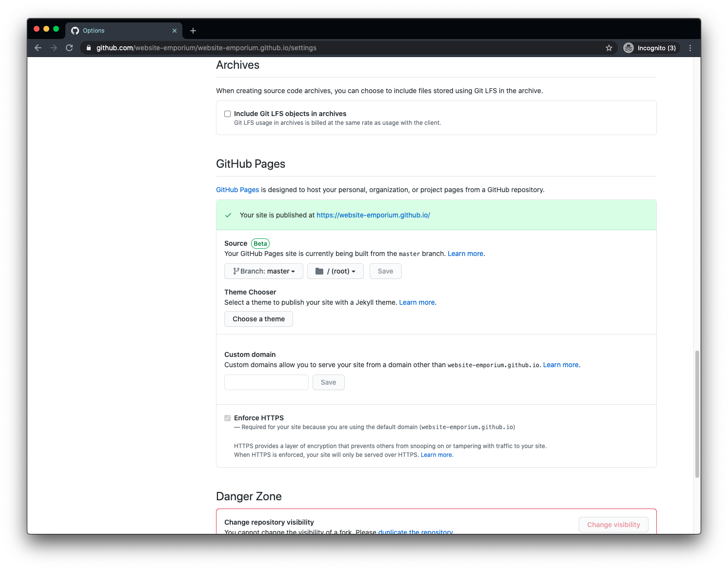This screenshot has width=728, height=570.
Task: Click the Choose a theme button
Action: [x=258, y=319]
